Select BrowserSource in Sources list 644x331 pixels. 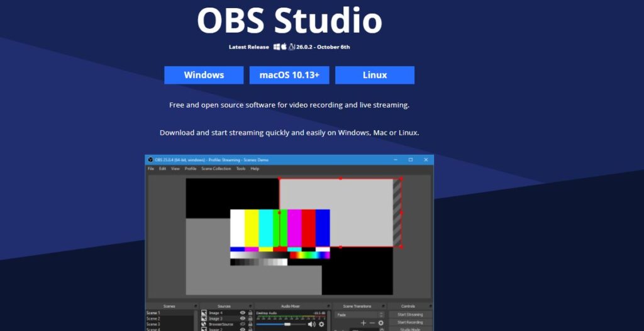pyautogui.click(x=221, y=325)
